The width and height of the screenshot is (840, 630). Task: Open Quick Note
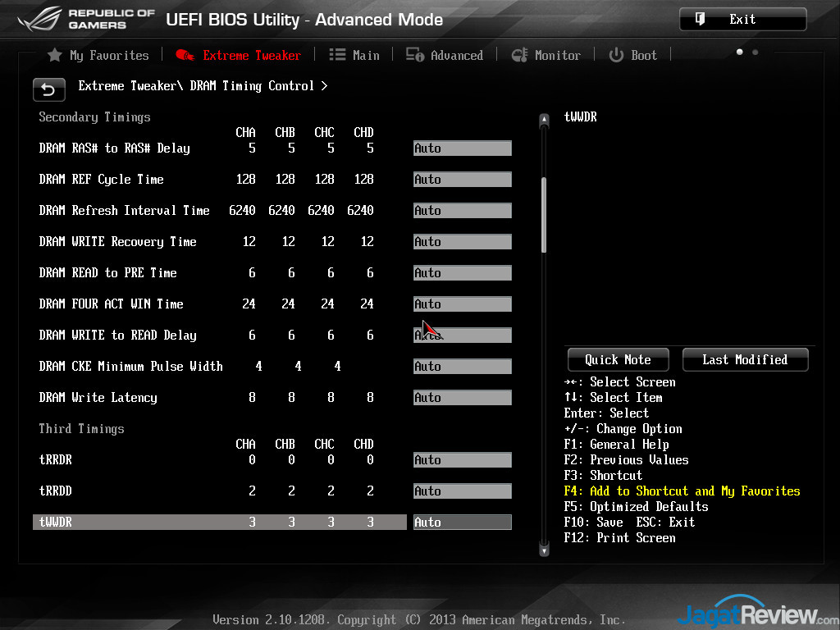618,359
